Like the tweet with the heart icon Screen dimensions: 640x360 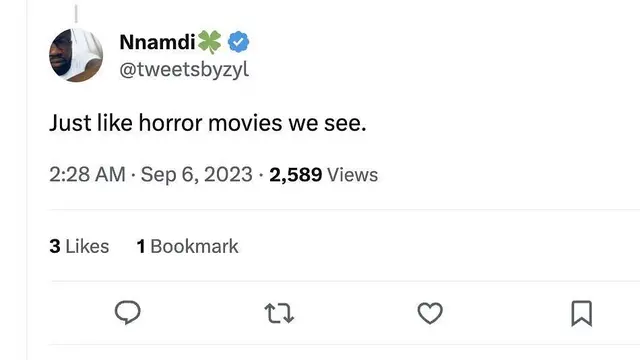[430, 313]
